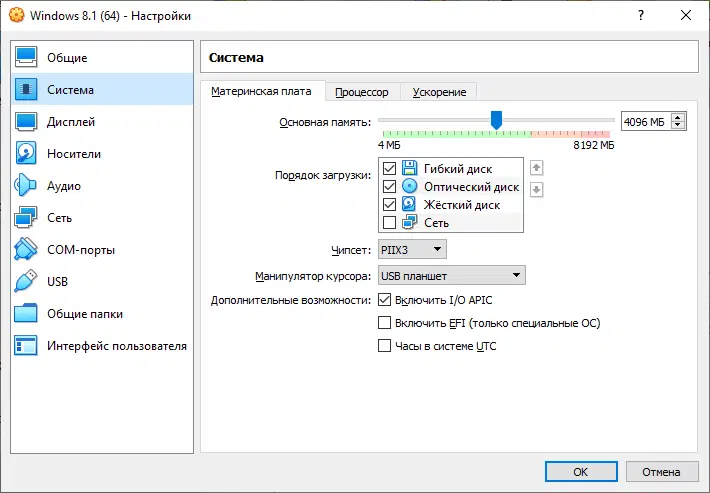This screenshot has height=493, width=710.
Task: Enable the Сеть boot checkbox
Action: click(390, 223)
